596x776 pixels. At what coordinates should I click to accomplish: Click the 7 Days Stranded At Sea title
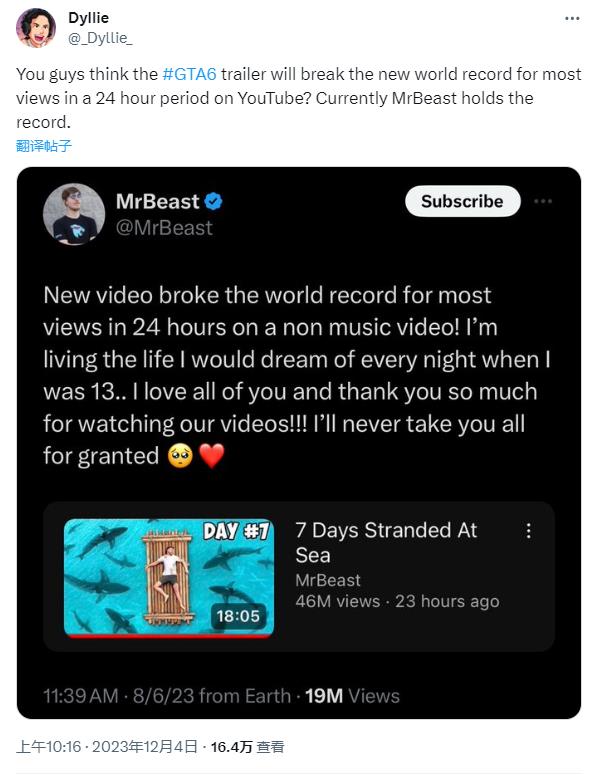point(386,542)
